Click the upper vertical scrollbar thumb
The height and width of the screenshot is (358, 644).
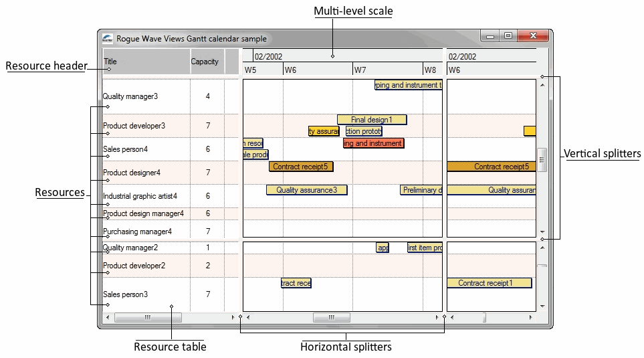tap(542, 159)
